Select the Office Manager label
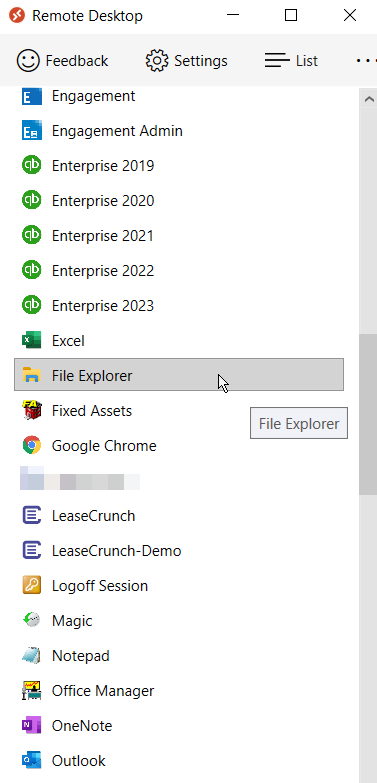The image size is (377, 783). pos(103,691)
